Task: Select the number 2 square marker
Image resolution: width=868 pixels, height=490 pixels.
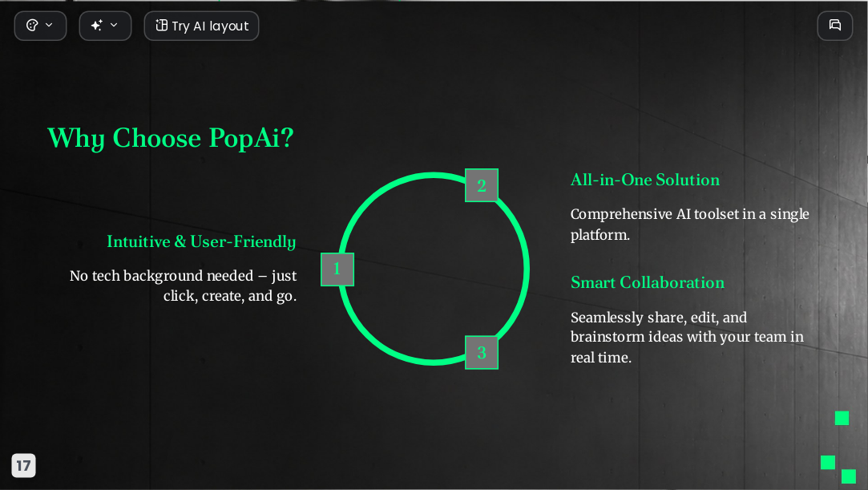Action: pyautogui.click(x=482, y=185)
